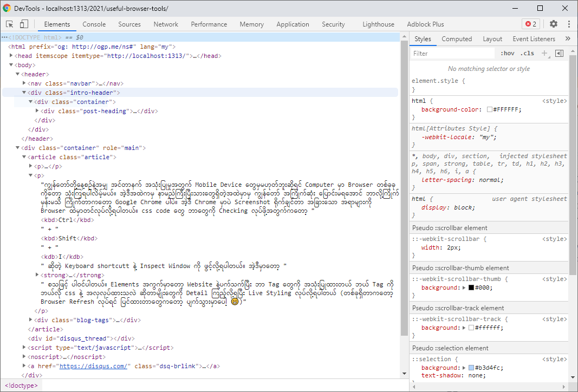Viewport: 578px width, 392px height.
Task: Expand the strong element node
Action: [37, 275]
